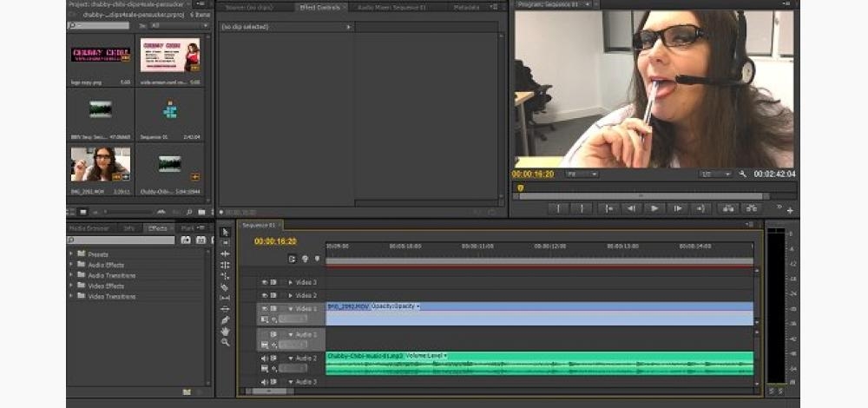Select the Pen tool in timeline toolbar
This screenshot has width=868, height=408.
(x=225, y=319)
